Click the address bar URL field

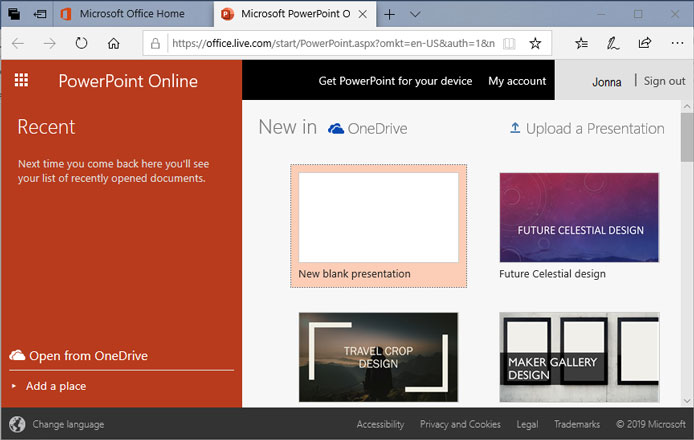tap(333, 43)
